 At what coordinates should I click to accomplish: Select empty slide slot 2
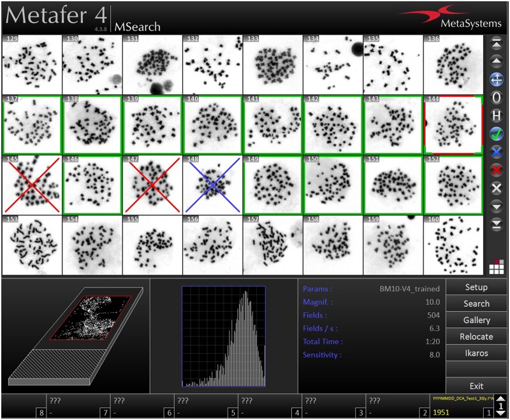tap(398, 406)
